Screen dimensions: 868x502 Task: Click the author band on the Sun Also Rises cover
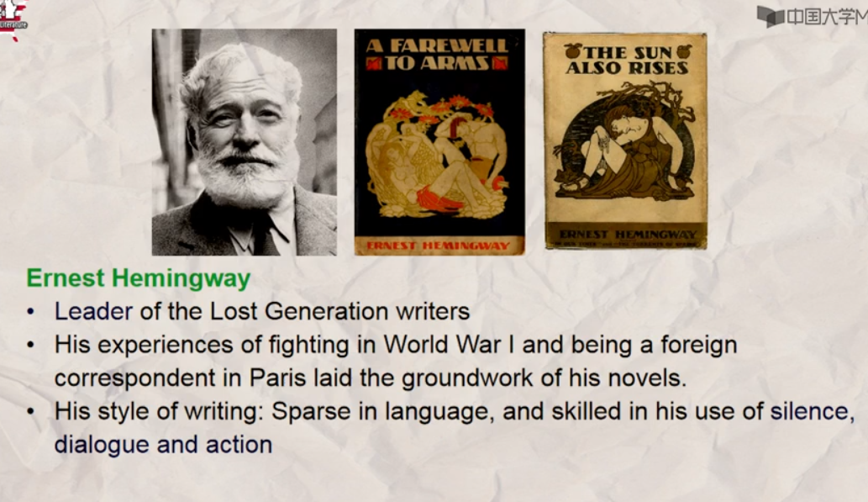click(626, 235)
